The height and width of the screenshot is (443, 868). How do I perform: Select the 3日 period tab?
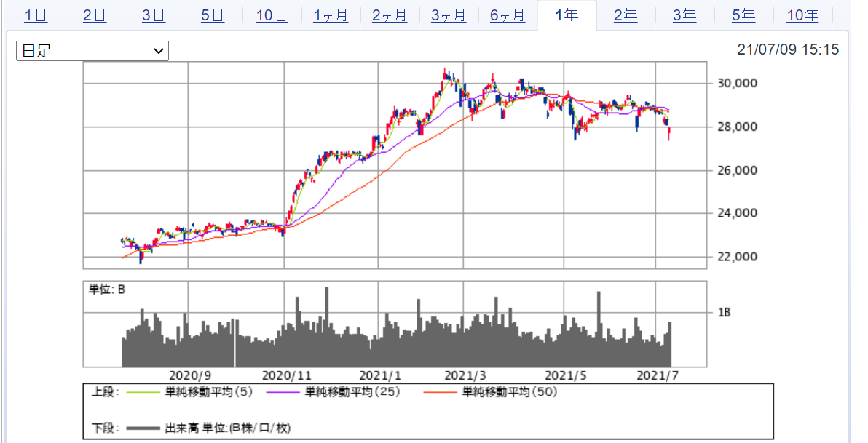coord(154,15)
